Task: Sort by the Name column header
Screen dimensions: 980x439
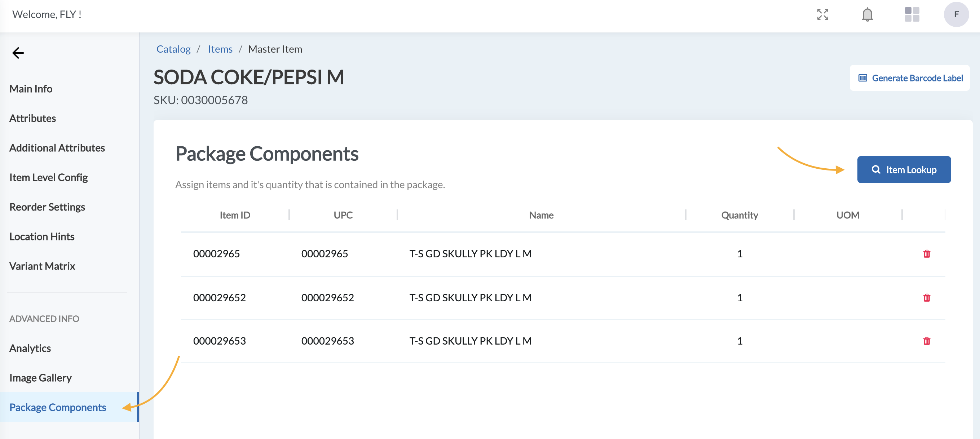Action: point(541,215)
